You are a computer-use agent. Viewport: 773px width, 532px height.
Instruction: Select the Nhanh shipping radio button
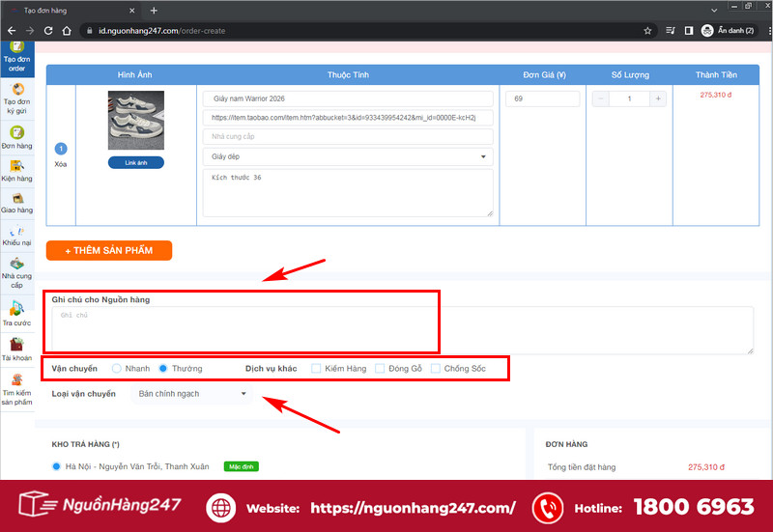(x=116, y=369)
